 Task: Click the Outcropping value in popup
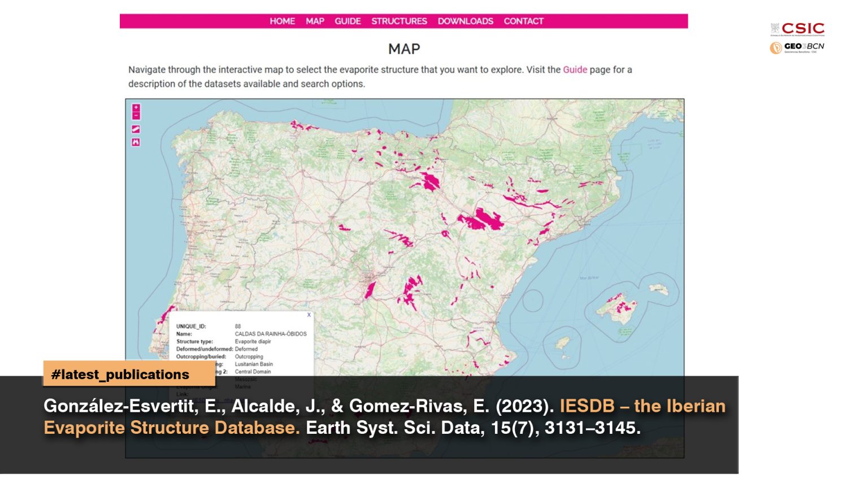[x=249, y=357]
